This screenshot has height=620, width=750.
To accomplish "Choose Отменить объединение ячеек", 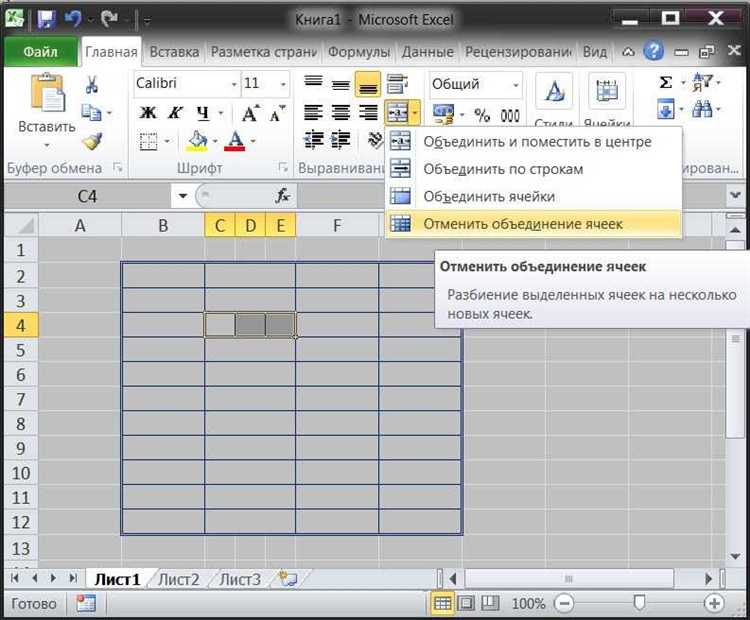I will [x=533, y=224].
